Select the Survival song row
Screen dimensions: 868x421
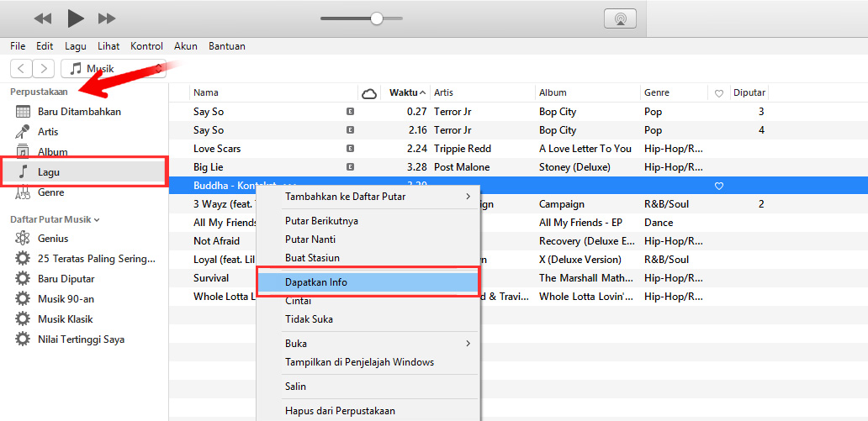(518, 277)
